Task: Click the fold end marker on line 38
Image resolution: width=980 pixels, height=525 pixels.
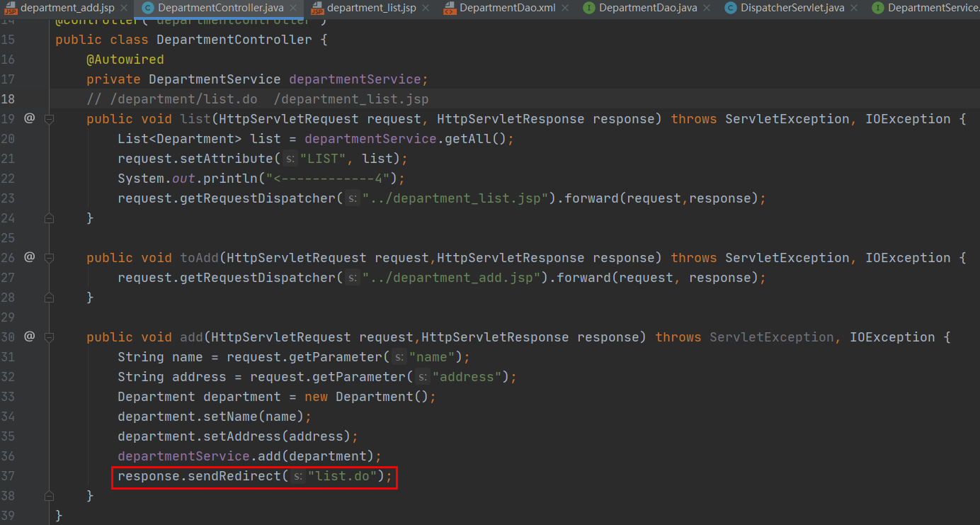Action: point(49,496)
